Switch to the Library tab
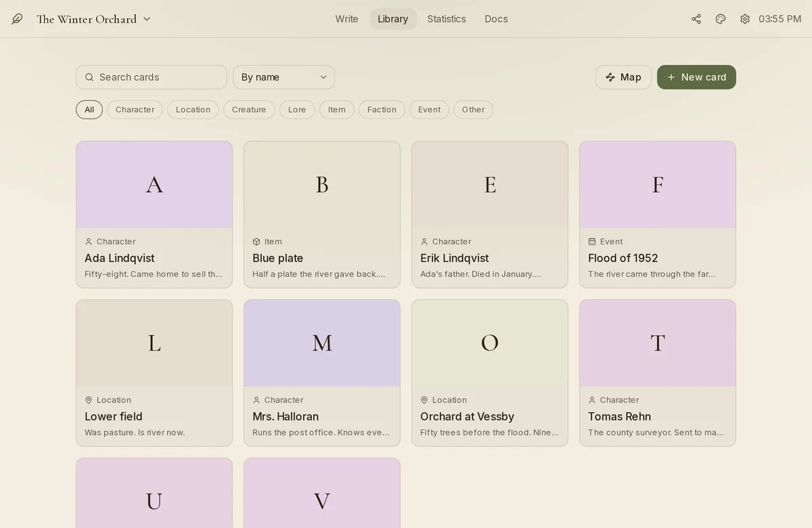 (392, 19)
